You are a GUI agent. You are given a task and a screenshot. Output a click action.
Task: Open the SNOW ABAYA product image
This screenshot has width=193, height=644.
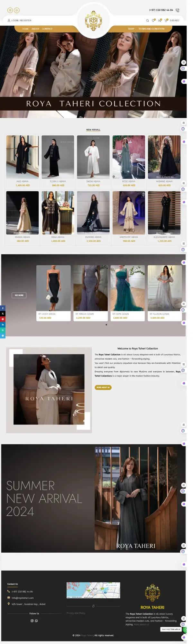pyautogui.click(x=93, y=157)
